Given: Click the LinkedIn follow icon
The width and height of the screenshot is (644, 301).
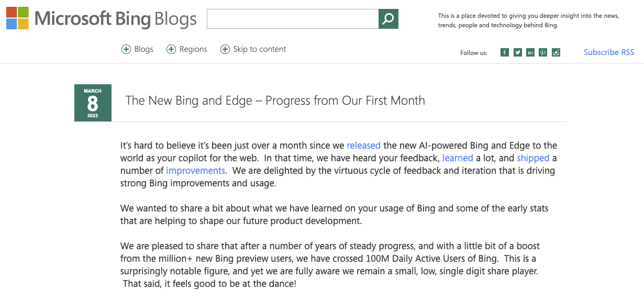Looking at the screenshot, I should click(x=530, y=52).
